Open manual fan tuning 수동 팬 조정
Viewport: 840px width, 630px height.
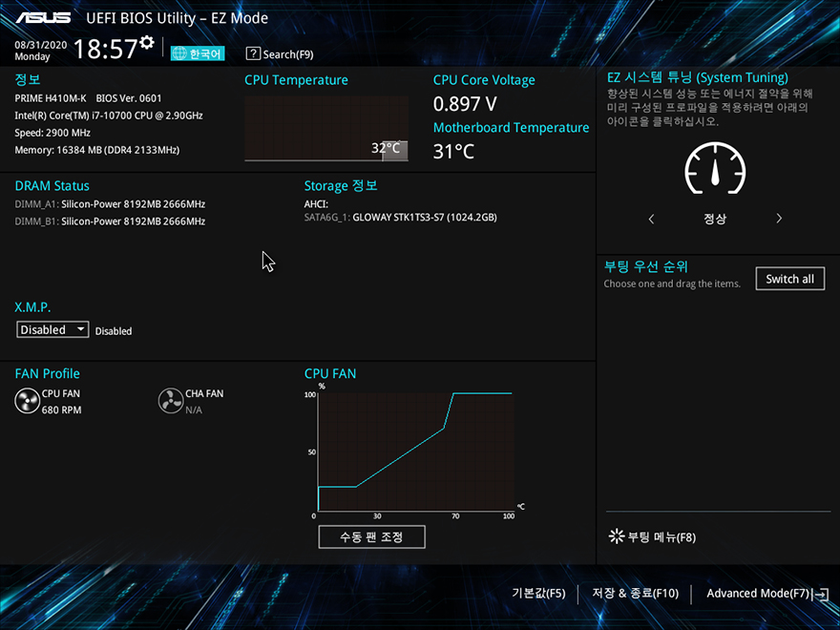[x=371, y=536]
